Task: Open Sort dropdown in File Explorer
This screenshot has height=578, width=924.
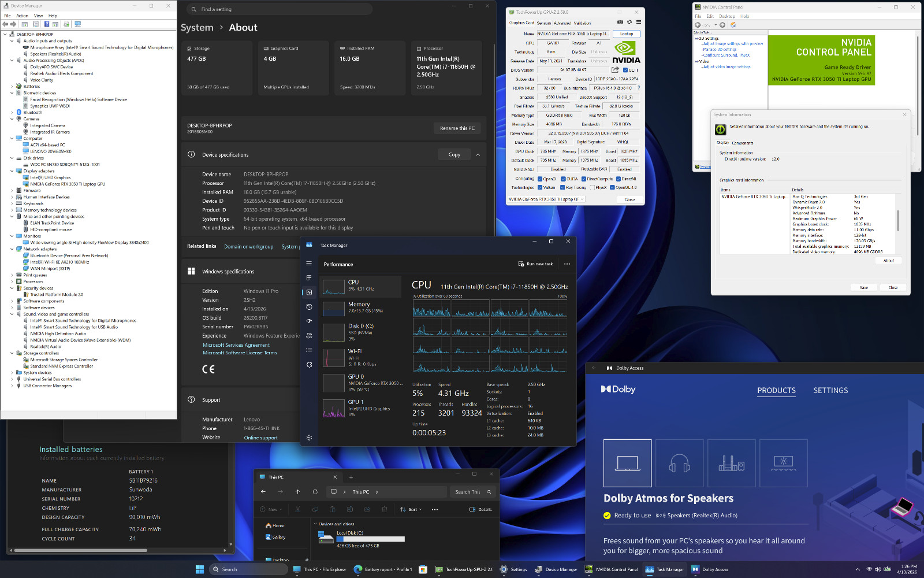Action: (x=411, y=509)
